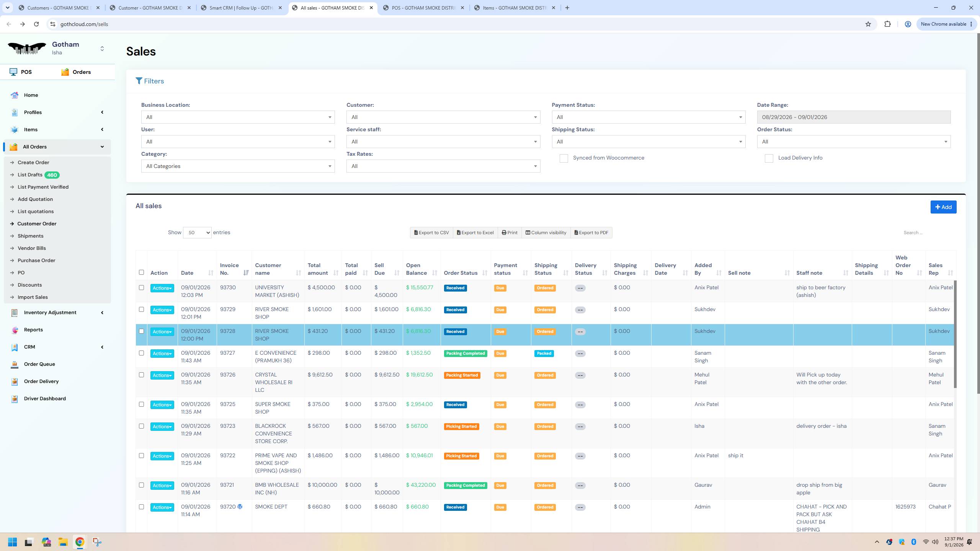This screenshot has width=980, height=551.
Task: Enable Synced from Woocommerce checkbox
Action: [x=563, y=158]
